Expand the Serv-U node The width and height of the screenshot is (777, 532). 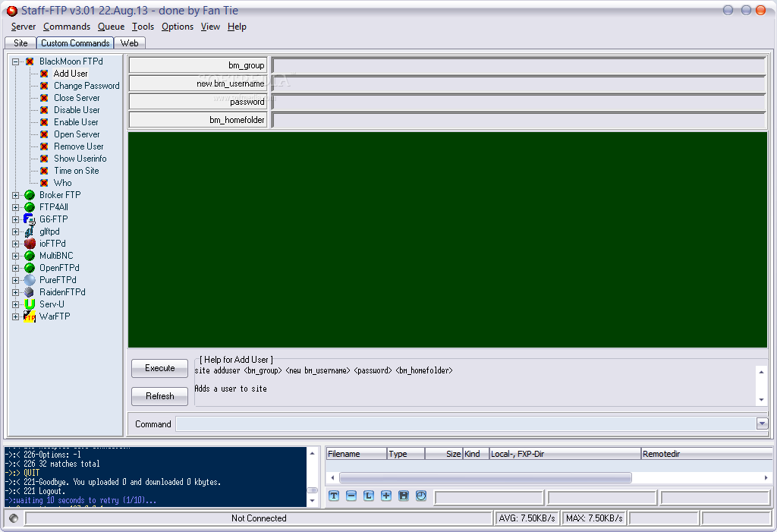click(15, 304)
